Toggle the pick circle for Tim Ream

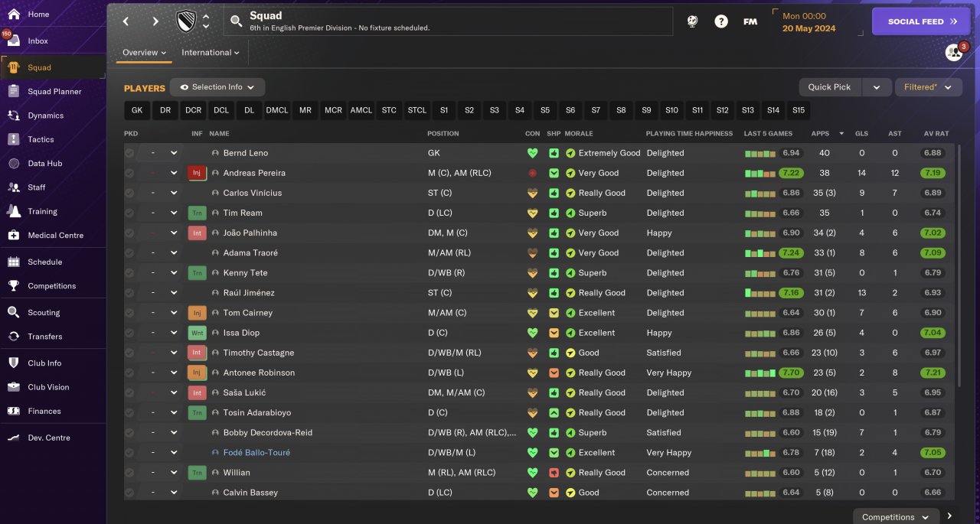129,213
